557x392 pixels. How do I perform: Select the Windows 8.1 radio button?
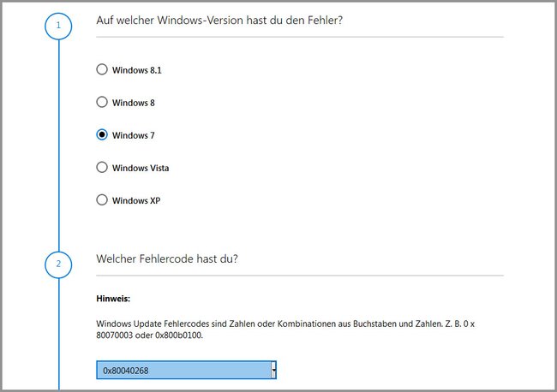tap(102, 69)
